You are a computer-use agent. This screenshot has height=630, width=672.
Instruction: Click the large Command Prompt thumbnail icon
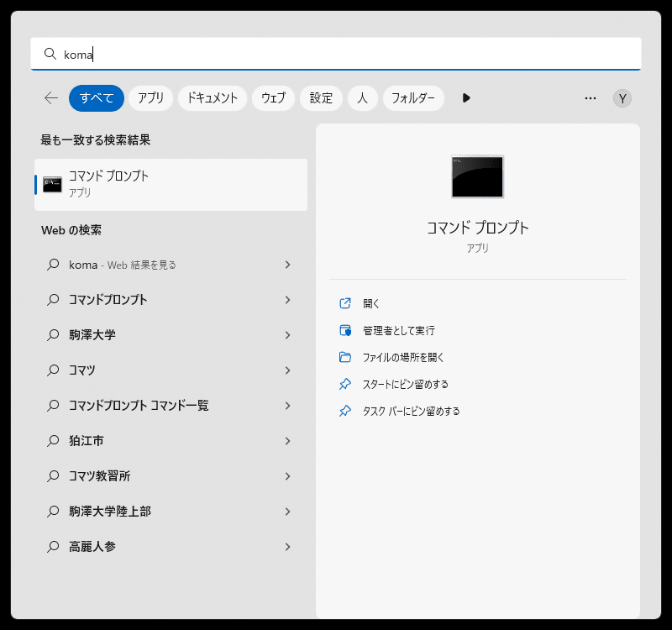click(x=477, y=176)
